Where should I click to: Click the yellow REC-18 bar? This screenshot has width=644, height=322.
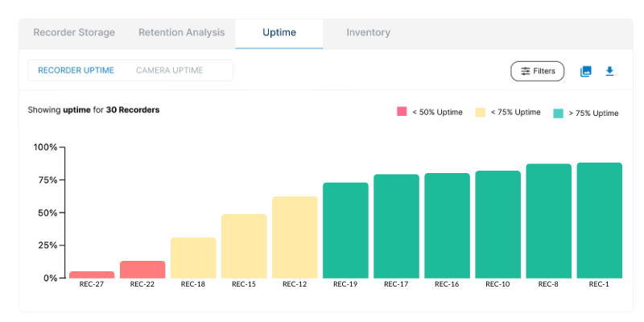click(x=193, y=258)
